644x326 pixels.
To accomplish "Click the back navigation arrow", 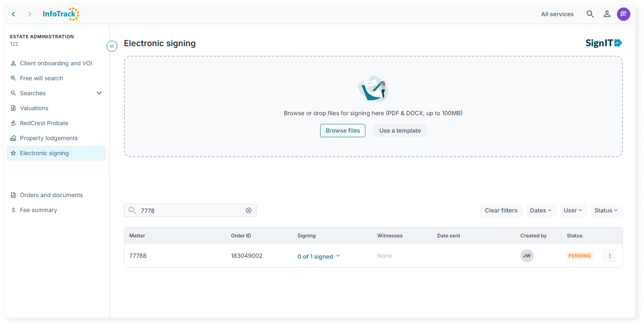I will point(13,14).
